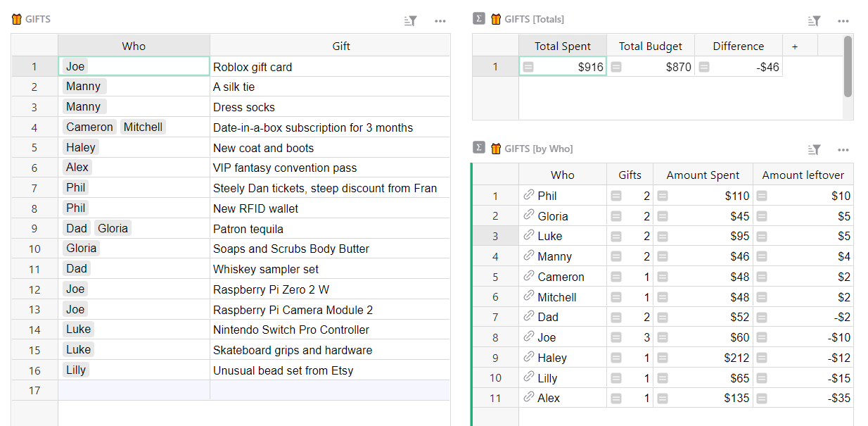Click sort/filter icon in GIFTS by Who
This screenshot has width=868, height=426.
pos(814,149)
